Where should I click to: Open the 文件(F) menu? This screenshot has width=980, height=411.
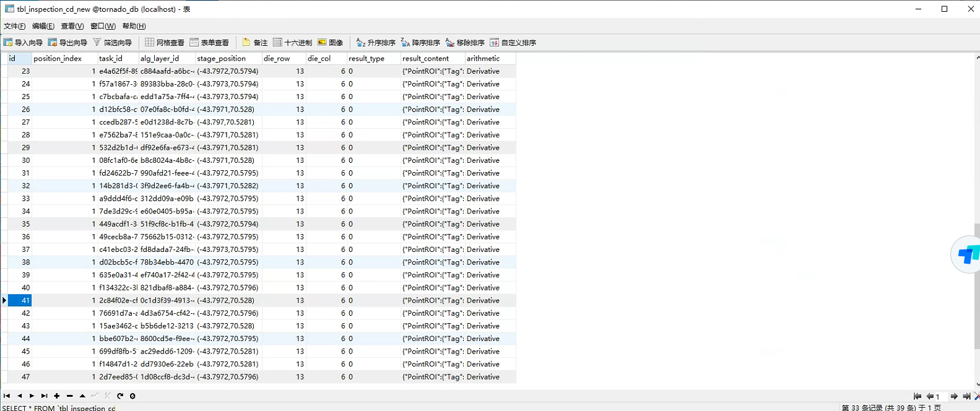pyautogui.click(x=15, y=26)
